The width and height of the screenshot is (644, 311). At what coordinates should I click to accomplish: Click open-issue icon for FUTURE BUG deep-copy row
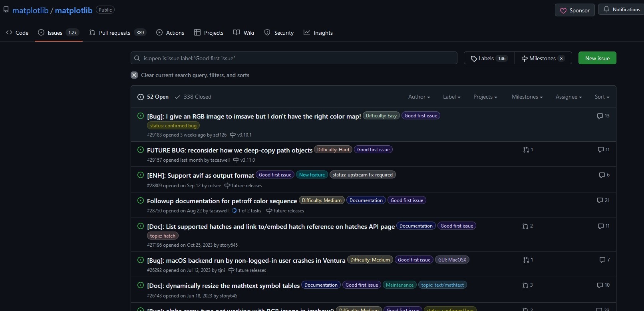[141, 150]
